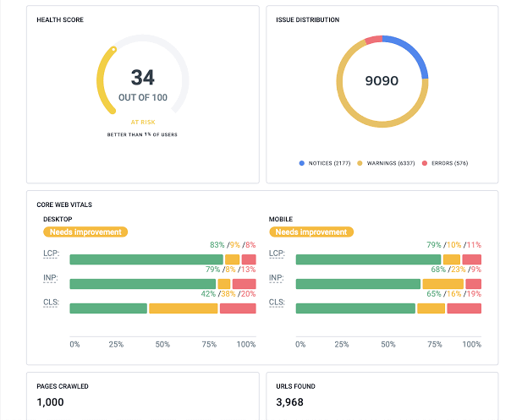522x420 pixels.
Task: Select the red segment of Desktop CLS bar
Action: [238, 308]
